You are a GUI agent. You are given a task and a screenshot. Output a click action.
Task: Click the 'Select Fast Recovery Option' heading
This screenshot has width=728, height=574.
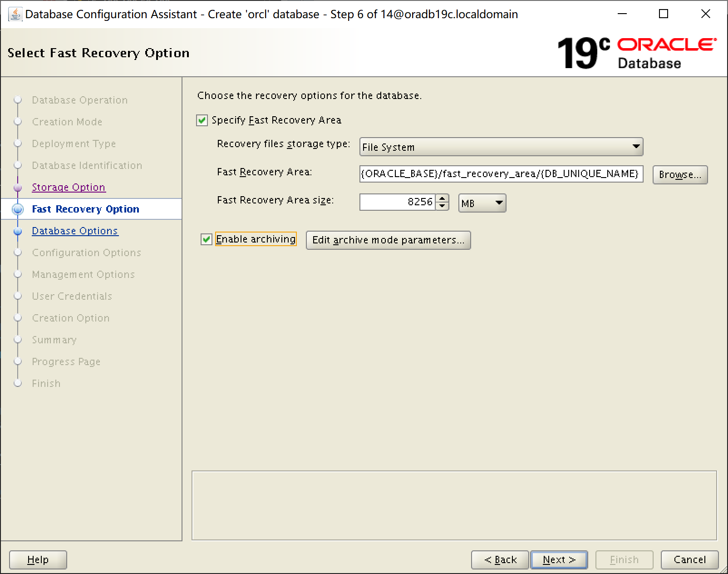[98, 53]
